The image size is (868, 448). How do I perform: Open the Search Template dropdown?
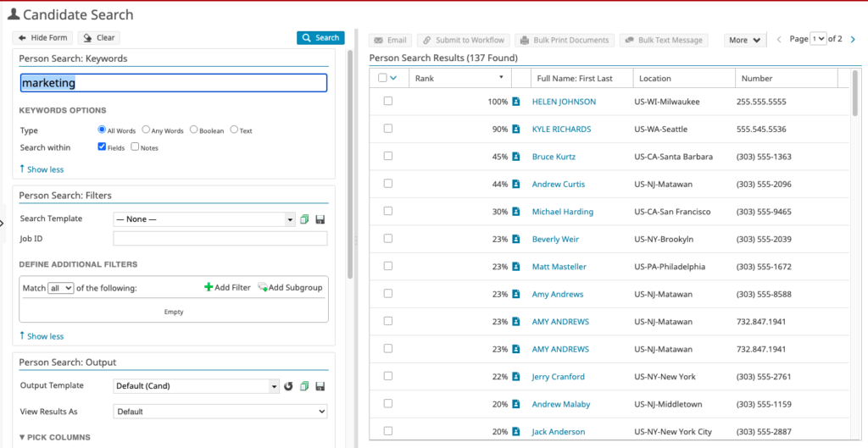coord(203,219)
